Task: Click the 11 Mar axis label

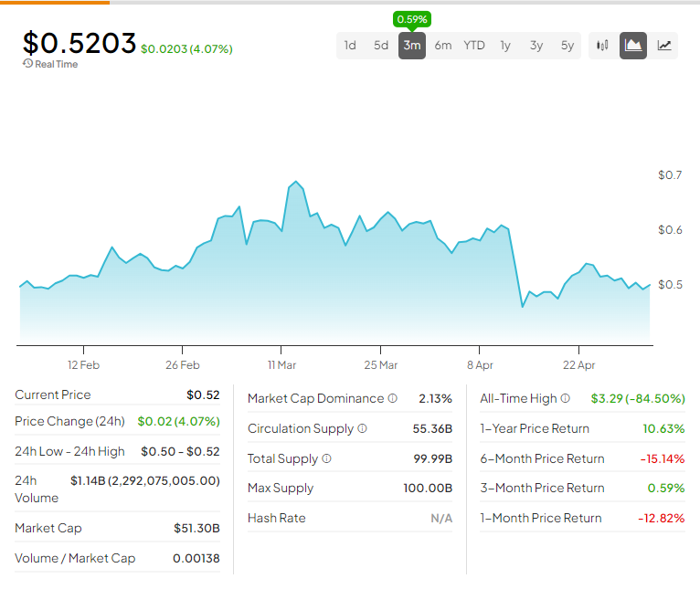Action: point(281,365)
